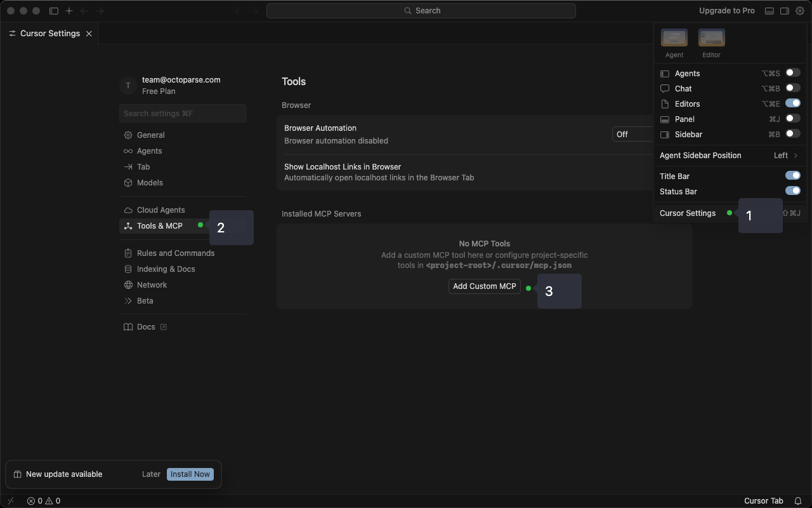Choose the Agent layout thumbnail
Viewport: 812px width, 508px height.
point(674,38)
